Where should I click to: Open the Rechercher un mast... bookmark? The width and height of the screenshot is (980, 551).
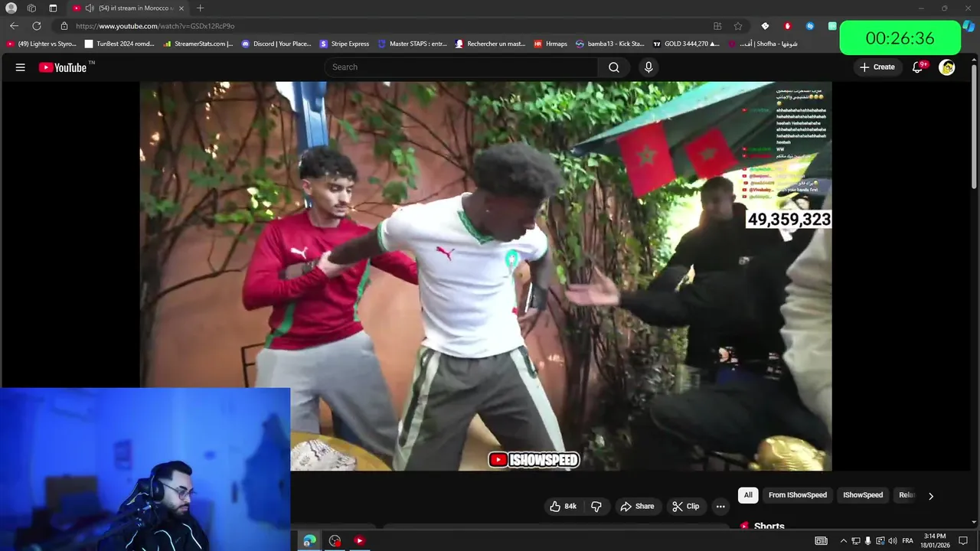coord(490,44)
